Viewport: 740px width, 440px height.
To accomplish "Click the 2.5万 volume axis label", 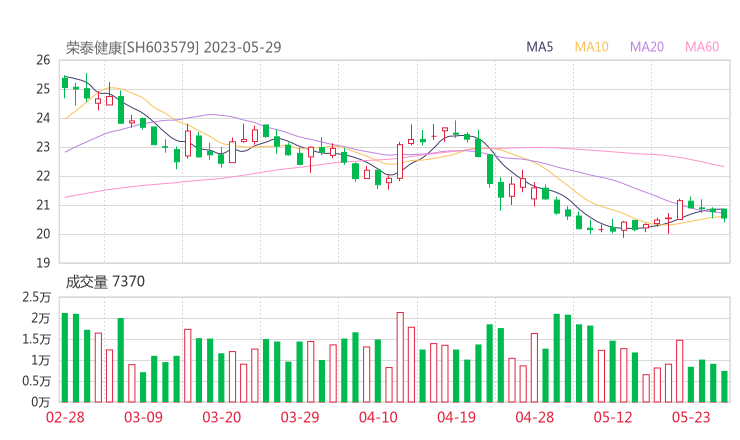I will click(x=36, y=297).
